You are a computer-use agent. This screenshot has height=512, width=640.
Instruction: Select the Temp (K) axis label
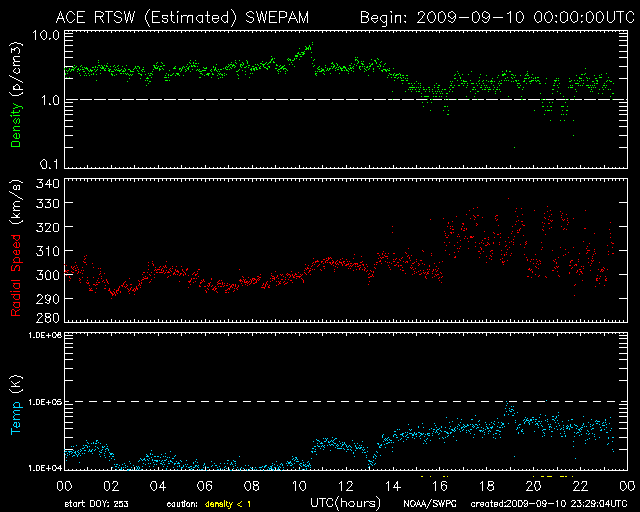pyautogui.click(x=16, y=405)
